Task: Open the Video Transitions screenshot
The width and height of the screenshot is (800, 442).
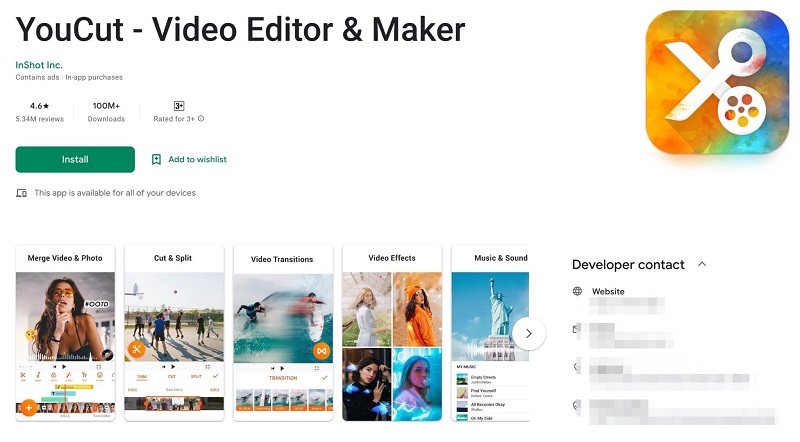Action: click(283, 333)
